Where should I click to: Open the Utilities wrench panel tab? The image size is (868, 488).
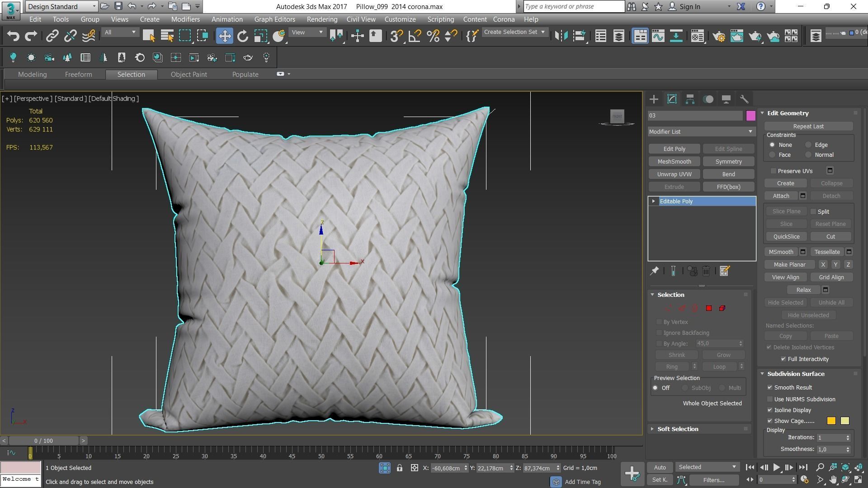click(744, 99)
